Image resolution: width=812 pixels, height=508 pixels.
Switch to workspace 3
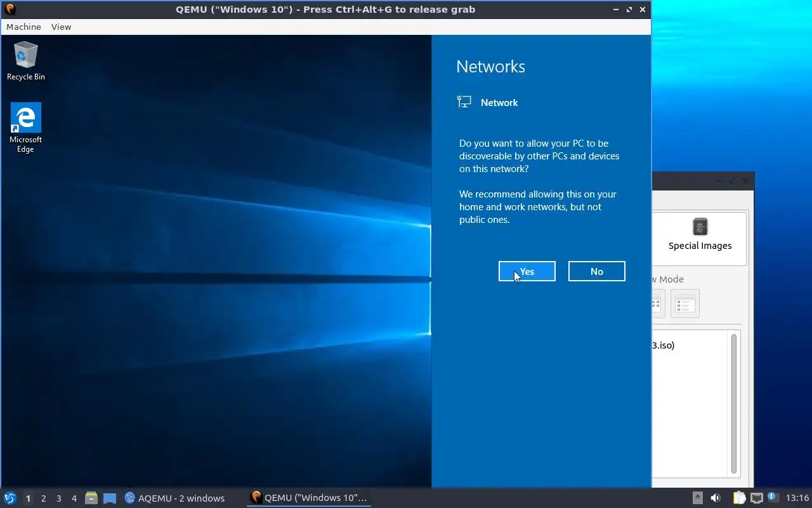coord(58,498)
